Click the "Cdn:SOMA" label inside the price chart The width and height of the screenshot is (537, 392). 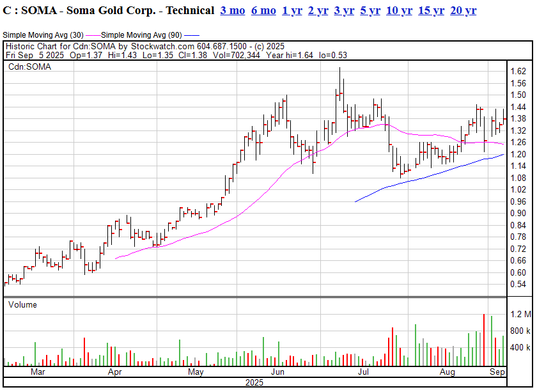pyautogui.click(x=29, y=67)
